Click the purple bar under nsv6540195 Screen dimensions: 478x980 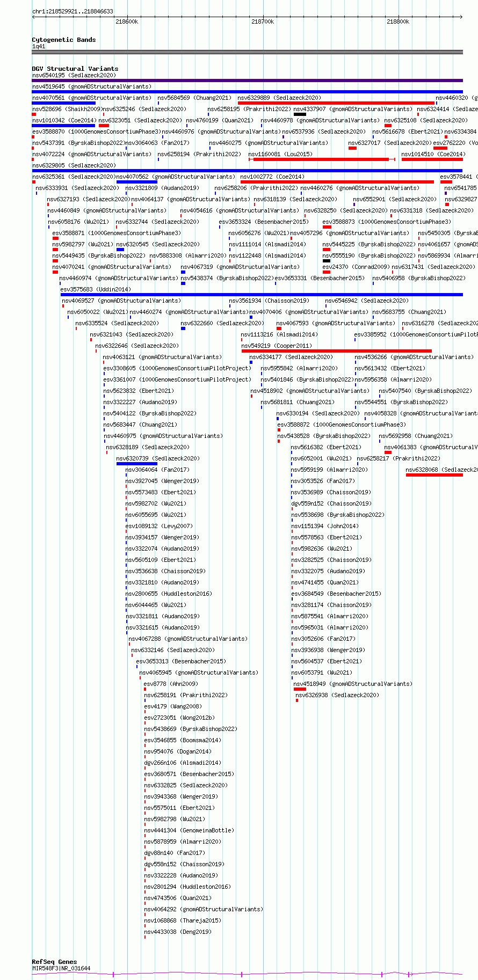(x=247, y=81)
